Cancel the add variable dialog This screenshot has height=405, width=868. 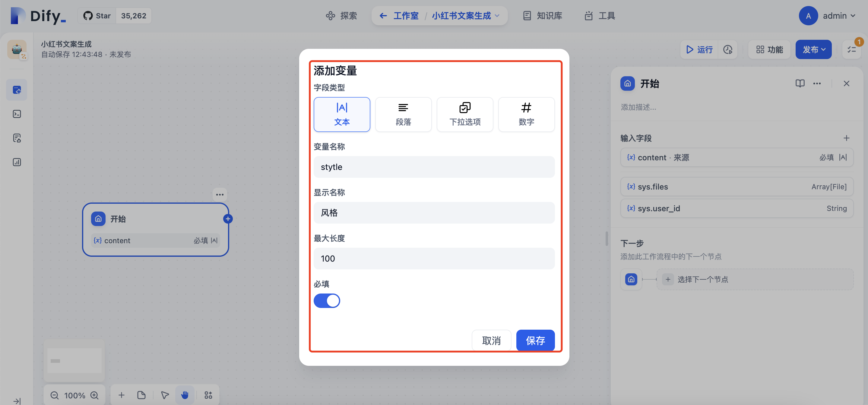[x=491, y=340]
